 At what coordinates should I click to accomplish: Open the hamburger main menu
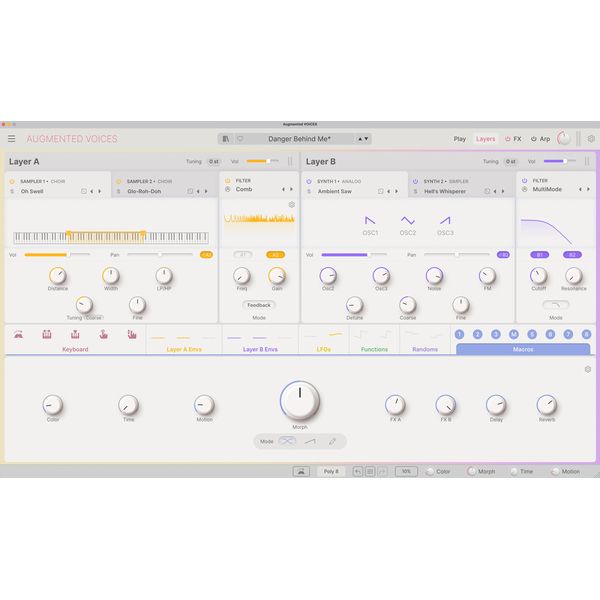click(x=12, y=139)
